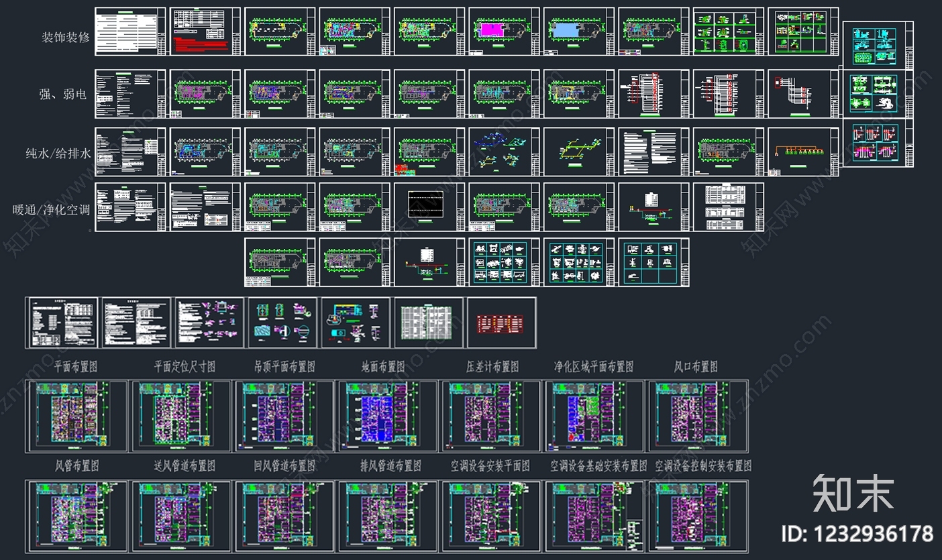The width and height of the screenshot is (942, 560).
Task: Open the drawing sheet under 空调设备安装平面图
Action: pos(490,515)
